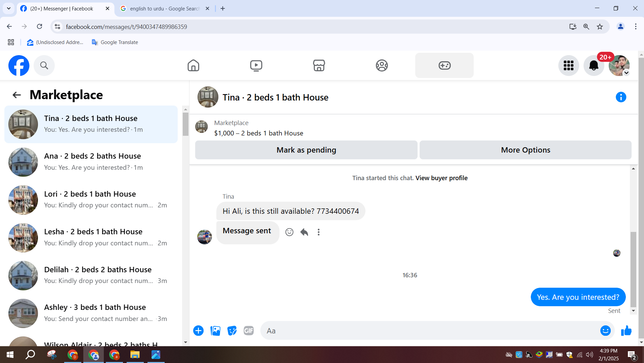Open Chrome profile icon

620,27
